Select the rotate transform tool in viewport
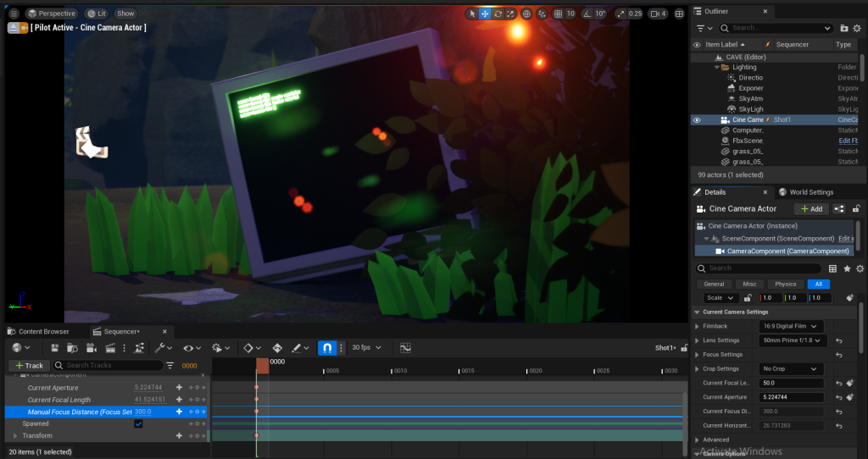The width and height of the screenshot is (868, 459). pos(498,14)
